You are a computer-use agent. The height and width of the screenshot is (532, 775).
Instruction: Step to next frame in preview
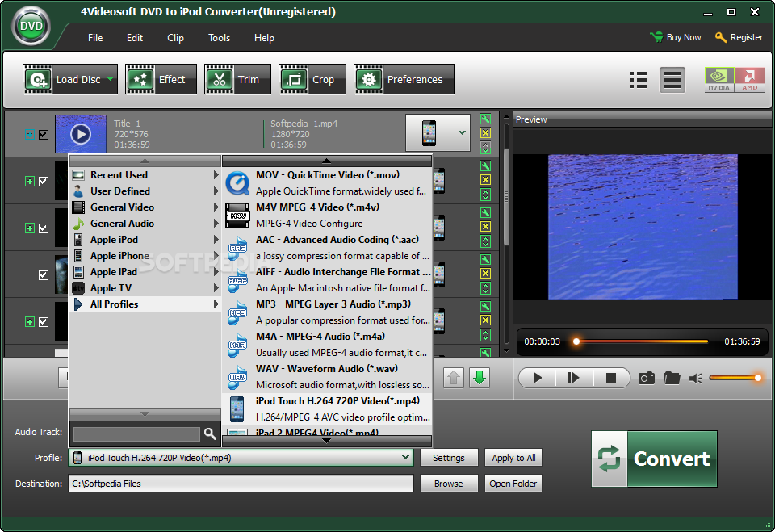[x=573, y=379]
